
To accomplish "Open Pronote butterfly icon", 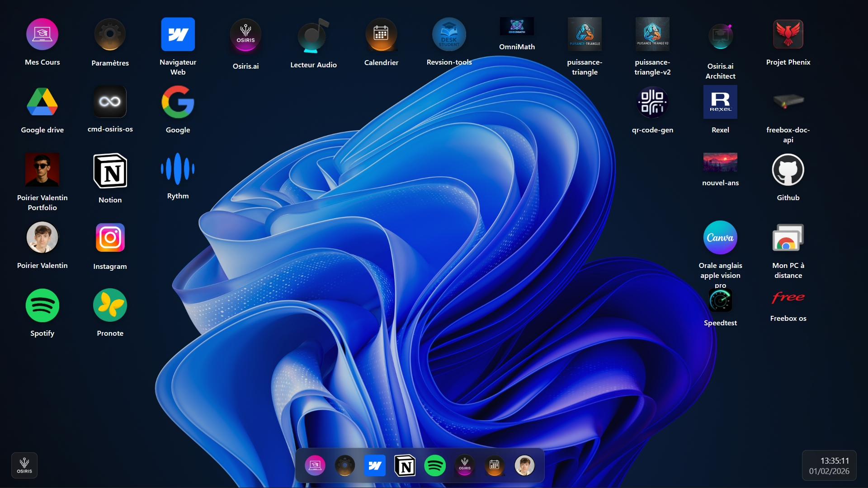I will pos(110,305).
